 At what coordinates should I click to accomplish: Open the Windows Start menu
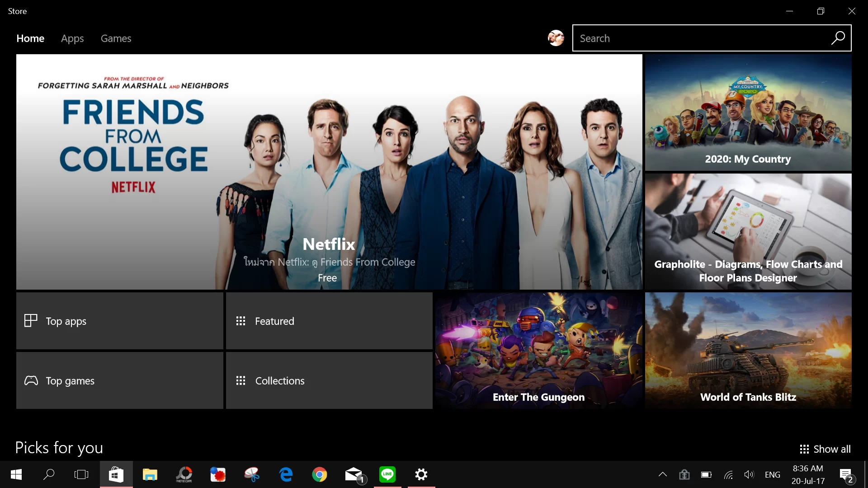16,474
